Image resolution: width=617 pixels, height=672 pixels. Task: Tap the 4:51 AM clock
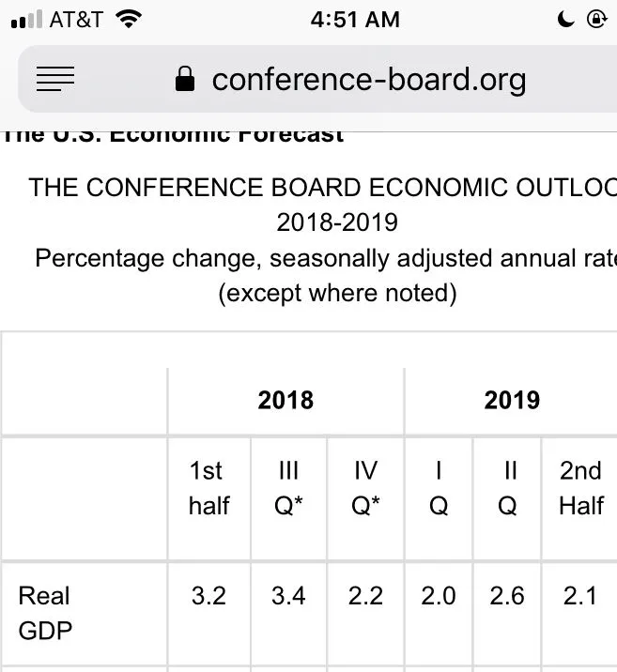(x=354, y=19)
